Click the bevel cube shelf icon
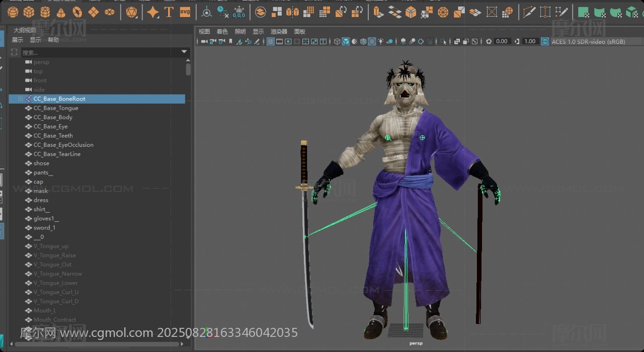 point(411,12)
